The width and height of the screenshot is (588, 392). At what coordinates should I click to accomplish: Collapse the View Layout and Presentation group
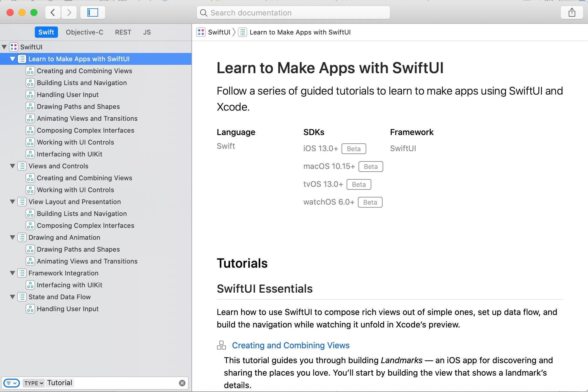12,202
